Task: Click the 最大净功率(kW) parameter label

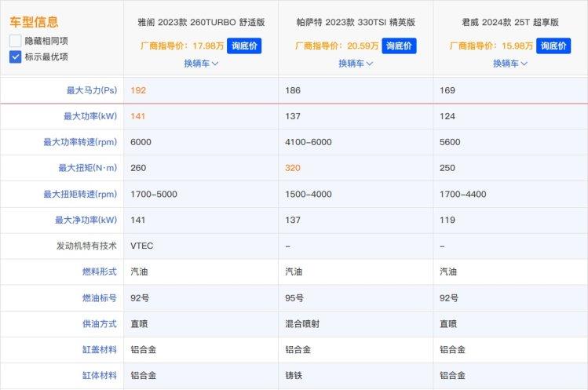Action: 86,221
